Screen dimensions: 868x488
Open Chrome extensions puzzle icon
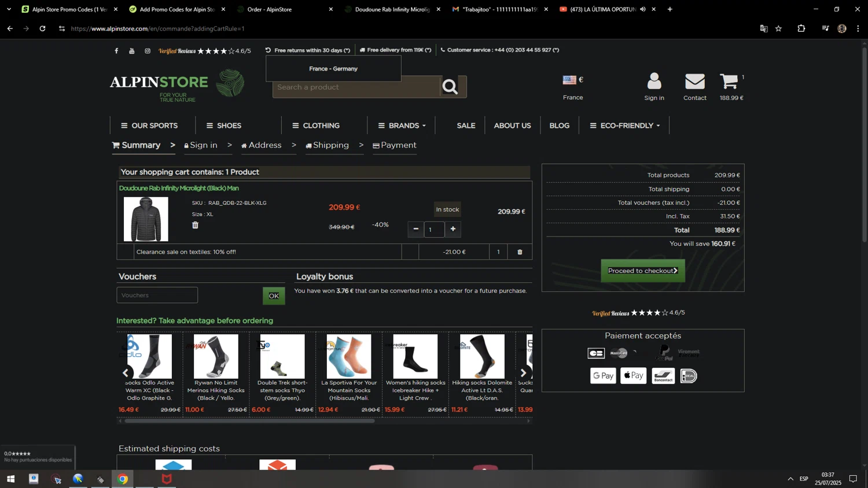tap(801, 28)
